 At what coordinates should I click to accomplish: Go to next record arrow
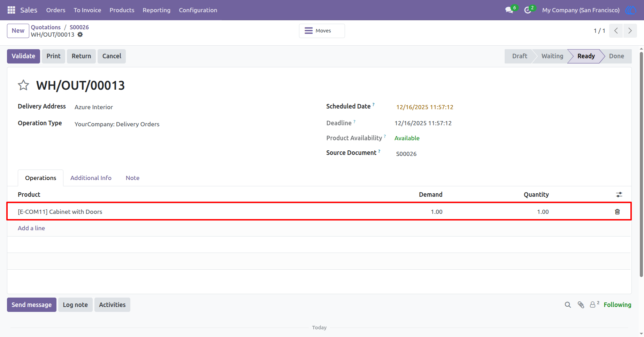coord(630,31)
